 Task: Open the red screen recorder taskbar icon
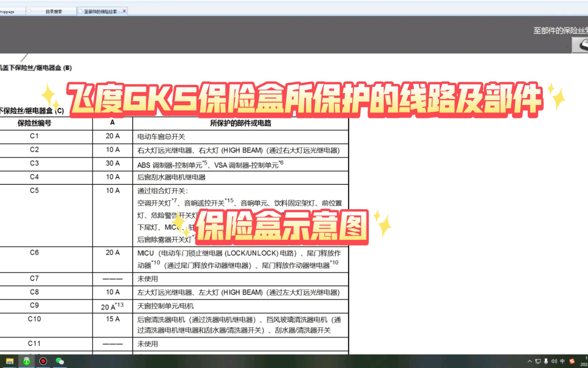[x=43, y=361]
